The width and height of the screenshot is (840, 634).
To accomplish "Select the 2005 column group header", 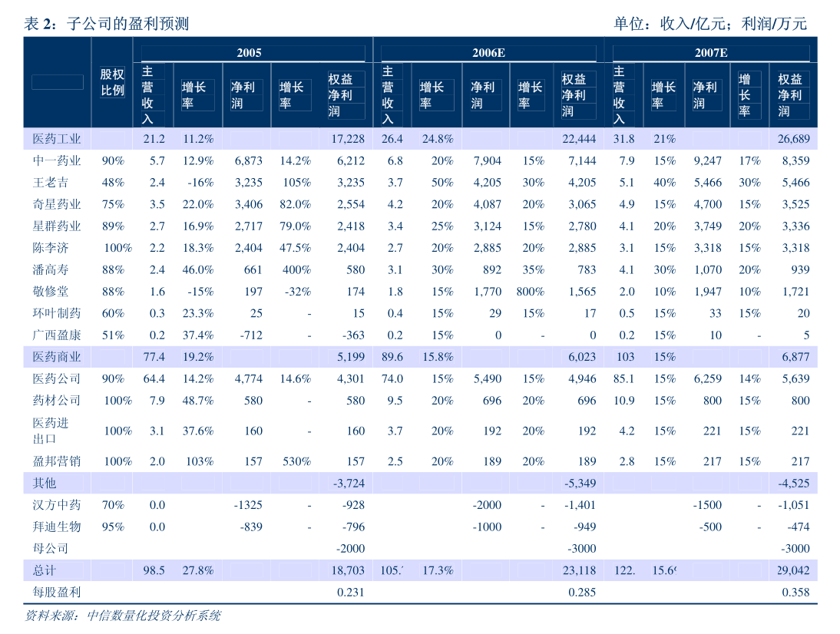I will 248,52.
